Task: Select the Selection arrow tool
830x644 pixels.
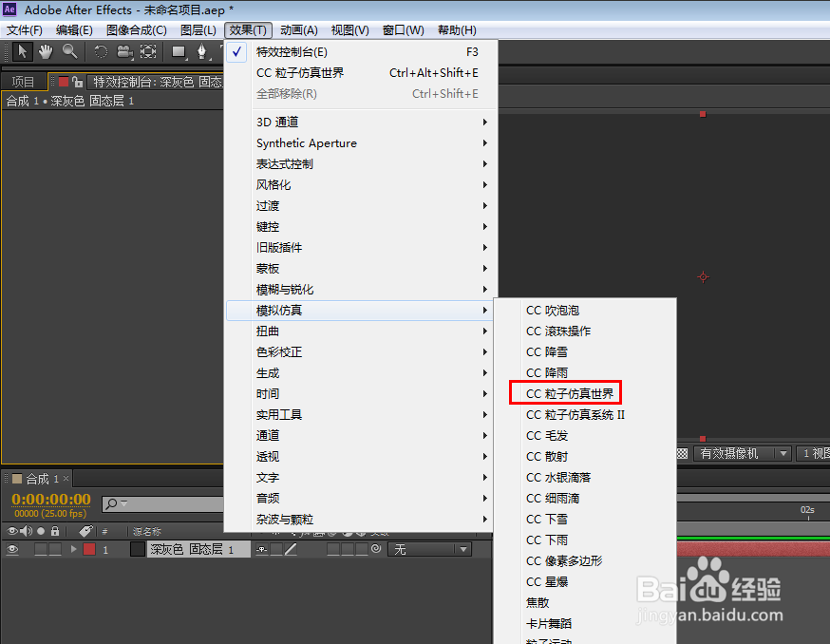Action: (x=22, y=51)
